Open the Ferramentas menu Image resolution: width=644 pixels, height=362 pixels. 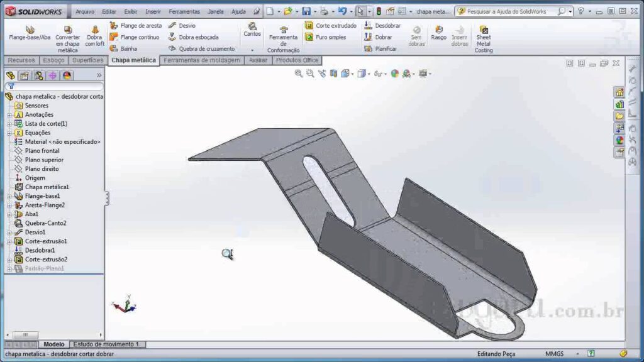pyautogui.click(x=184, y=11)
